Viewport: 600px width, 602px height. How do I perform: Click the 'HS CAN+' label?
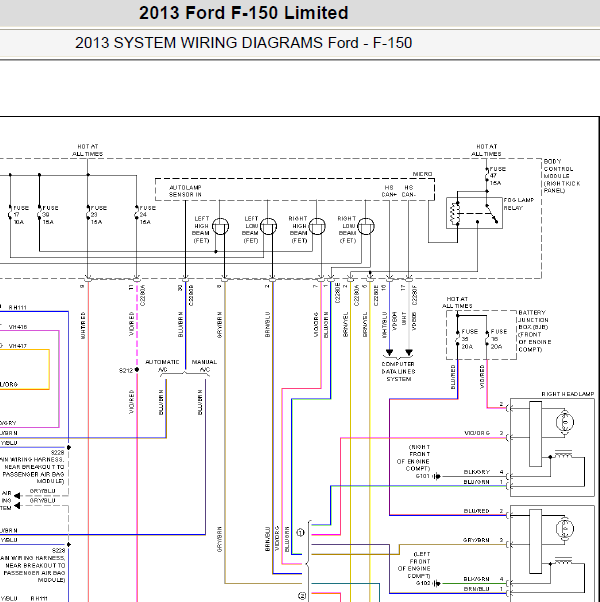tap(389, 191)
